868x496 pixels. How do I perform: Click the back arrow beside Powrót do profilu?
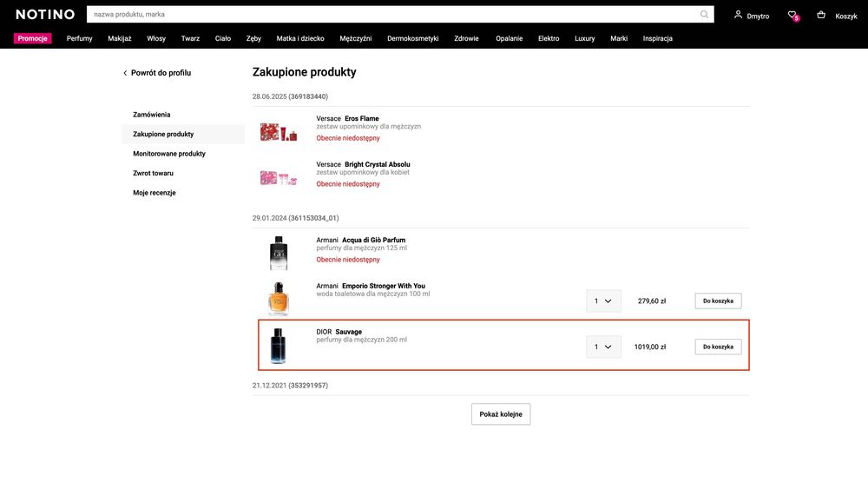[x=125, y=73]
